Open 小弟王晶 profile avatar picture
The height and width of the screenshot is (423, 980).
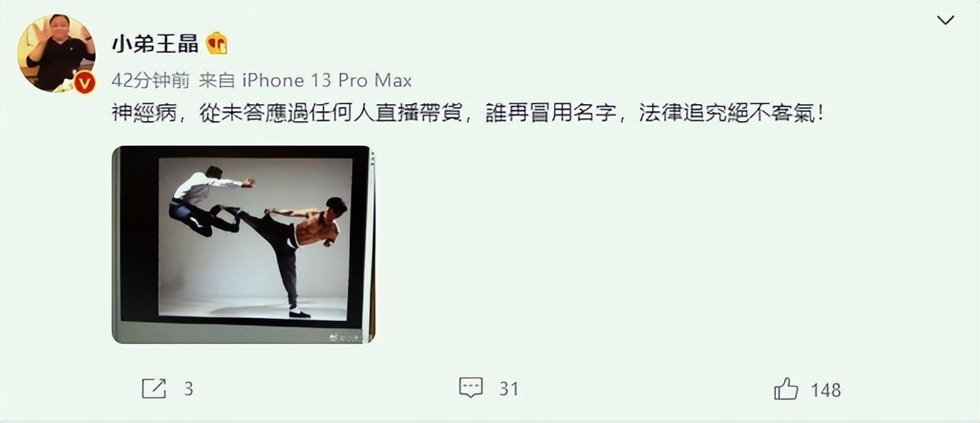pyautogui.click(x=57, y=54)
